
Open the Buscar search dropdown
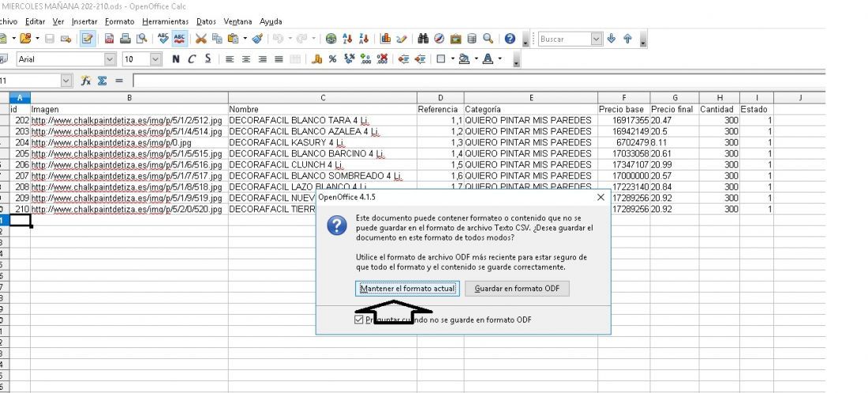click(597, 39)
